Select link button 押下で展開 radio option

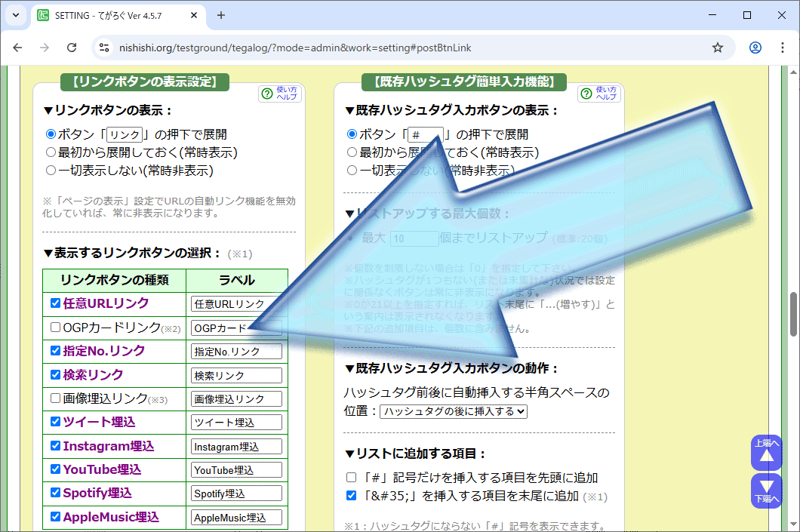pos(51,134)
